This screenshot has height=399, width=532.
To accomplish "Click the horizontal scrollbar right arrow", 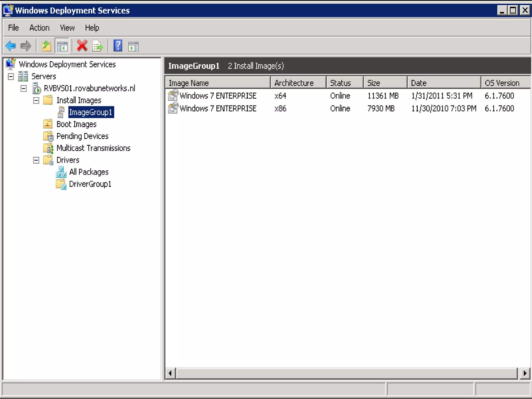I will click(525, 373).
